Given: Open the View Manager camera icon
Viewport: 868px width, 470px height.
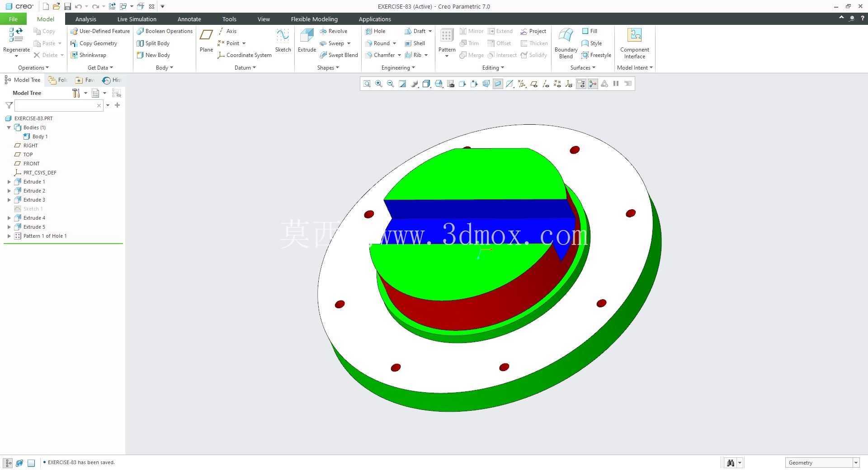Looking at the screenshot, I should click(x=450, y=84).
